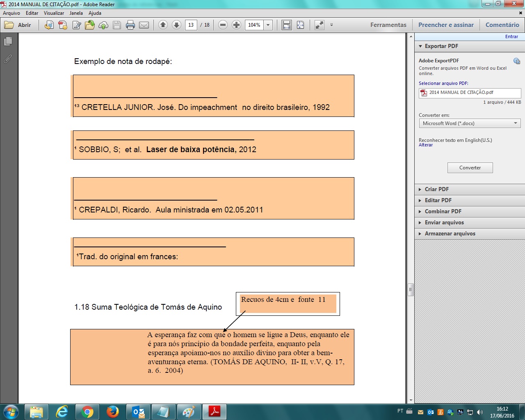Switch to the Ferramentas pane
This screenshot has height=420, width=525.
click(388, 25)
